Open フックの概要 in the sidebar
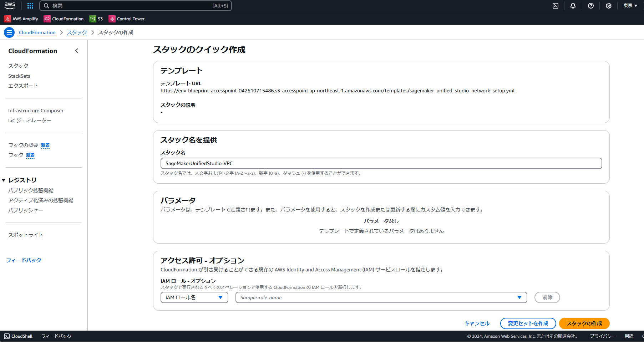Image resolution: width=644 pixels, height=342 pixels. coord(23,145)
